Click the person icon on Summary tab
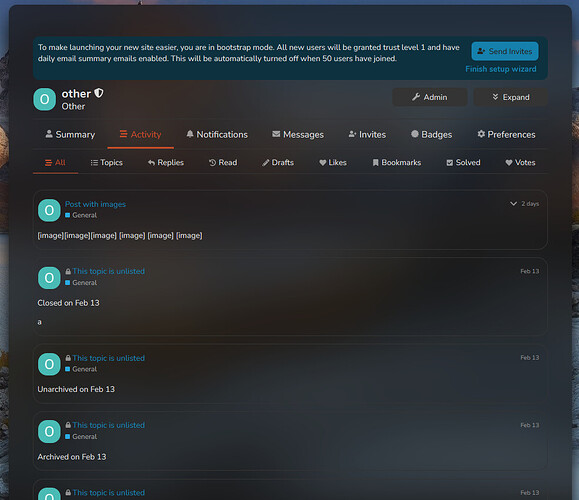Screen dimensions: 579x500 49,134
